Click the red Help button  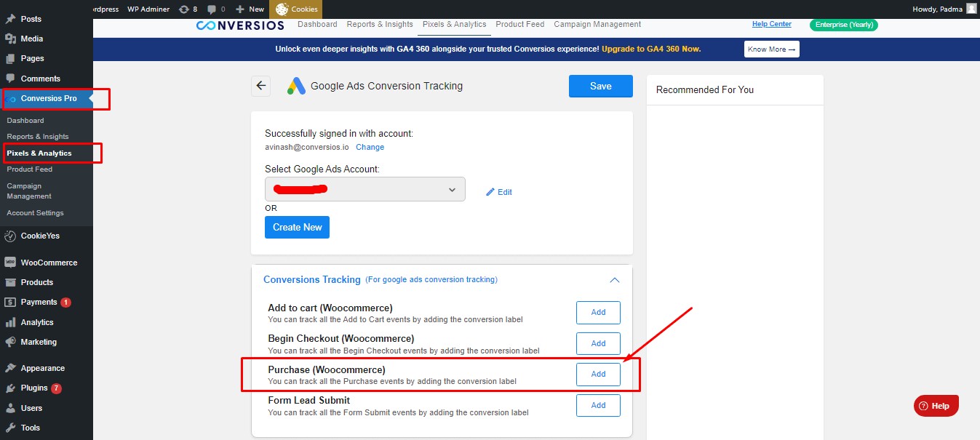point(936,406)
